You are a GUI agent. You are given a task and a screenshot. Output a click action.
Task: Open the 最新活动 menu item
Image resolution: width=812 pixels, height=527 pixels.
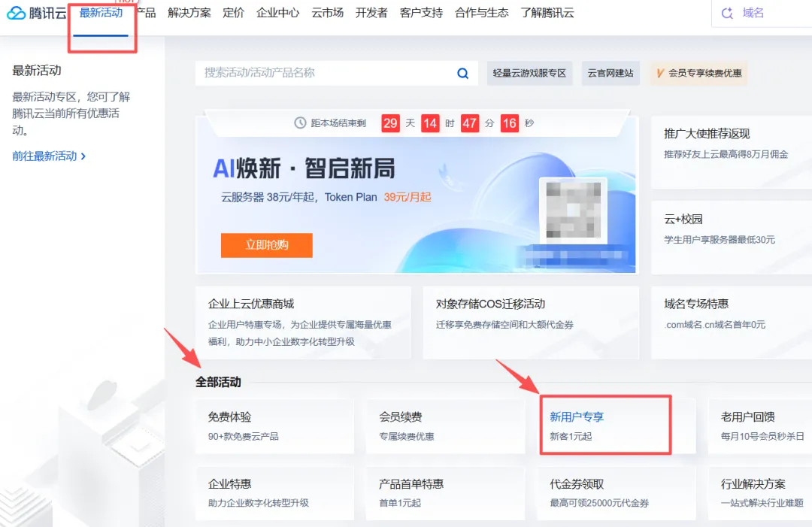[x=101, y=13]
